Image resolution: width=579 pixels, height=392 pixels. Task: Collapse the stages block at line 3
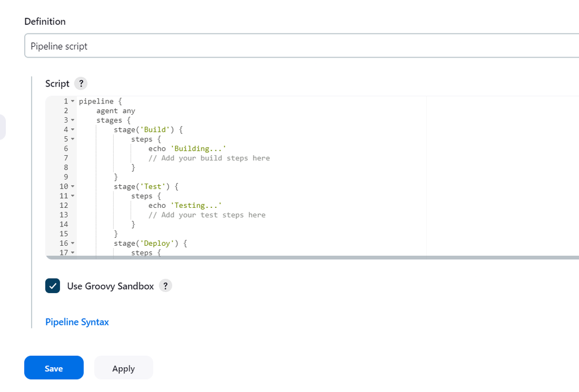pyautogui.click(x=72, y=120)
